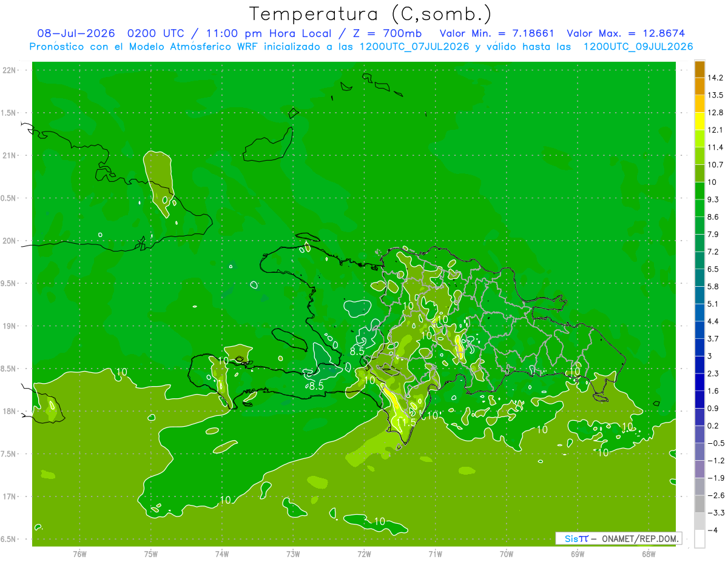Click the "22N" latitude axis label
This screenshot has height=562, width=728.
click(x=9, y=70)
